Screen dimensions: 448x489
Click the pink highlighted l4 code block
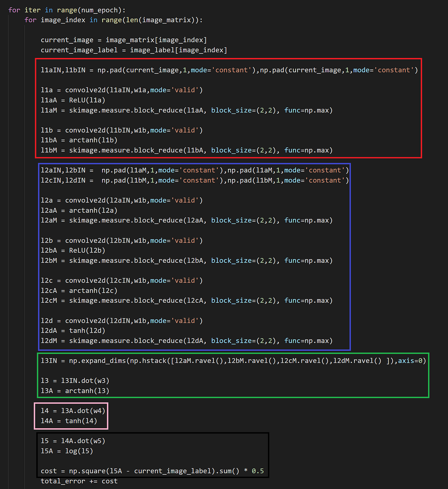71,415
